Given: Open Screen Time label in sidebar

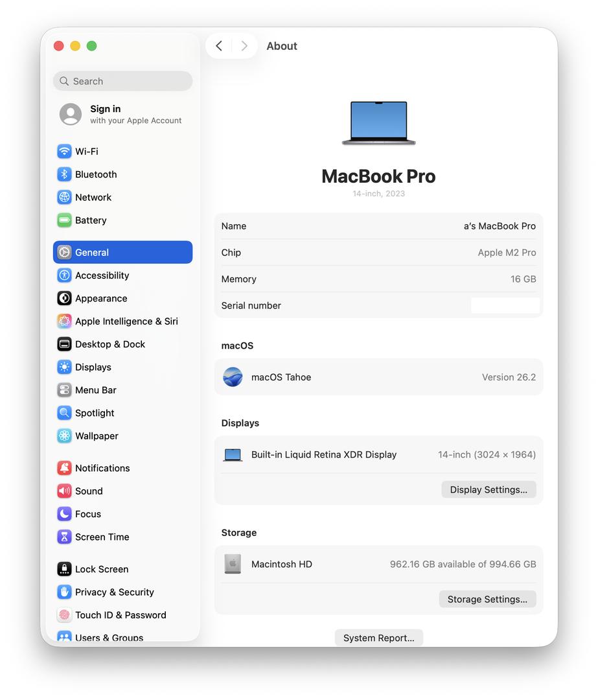Looking at the screenshot, I should coord(102,537).
